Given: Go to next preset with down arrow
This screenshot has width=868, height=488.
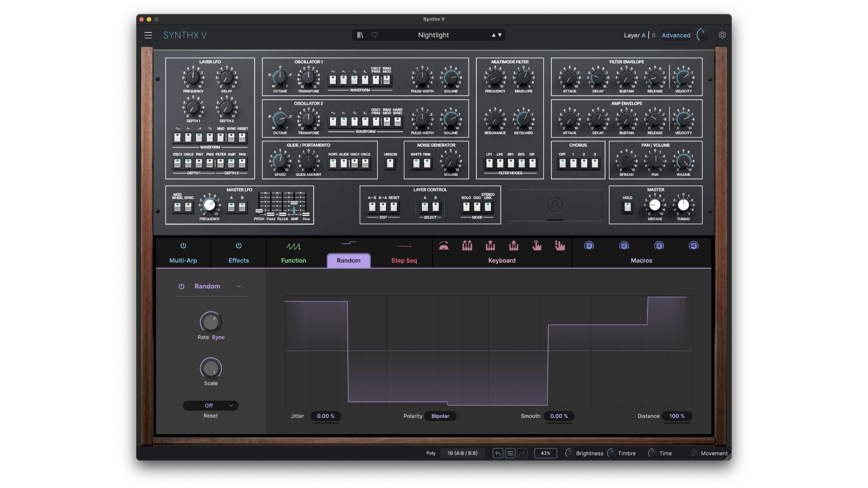Looking at the screenshot, I should point(500,35).
